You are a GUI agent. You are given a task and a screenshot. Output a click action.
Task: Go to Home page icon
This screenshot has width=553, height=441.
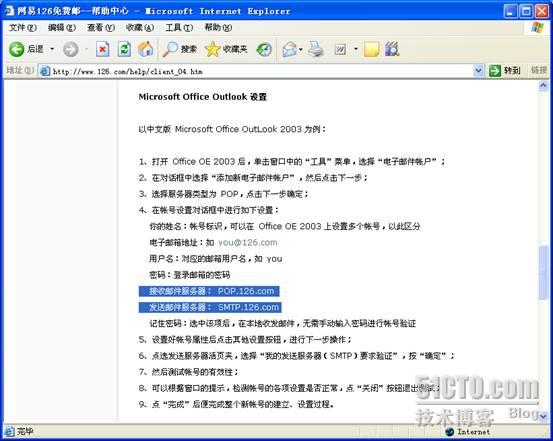[x=145, y=49]
